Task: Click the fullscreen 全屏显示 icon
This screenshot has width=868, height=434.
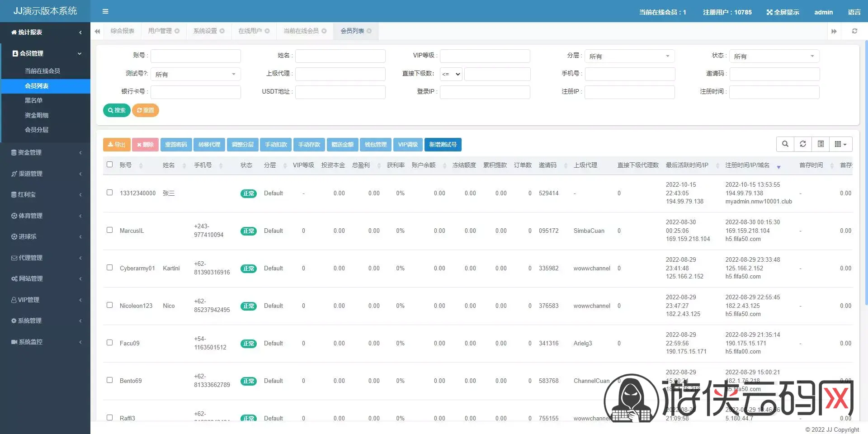Action: coord(769,12)
